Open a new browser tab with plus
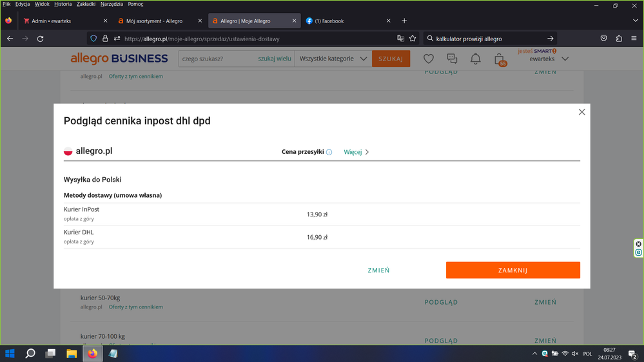Screen dimensions: 644x362 [x=404, y=21]
